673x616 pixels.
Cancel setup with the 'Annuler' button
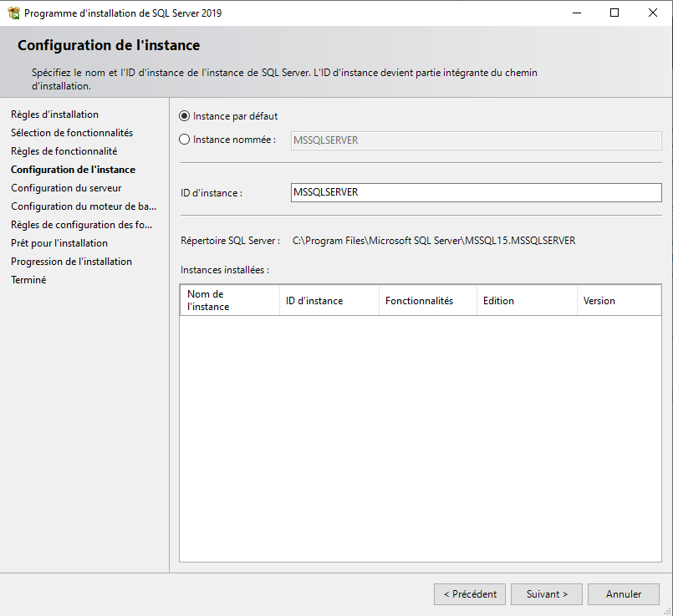tap(624, 594)
